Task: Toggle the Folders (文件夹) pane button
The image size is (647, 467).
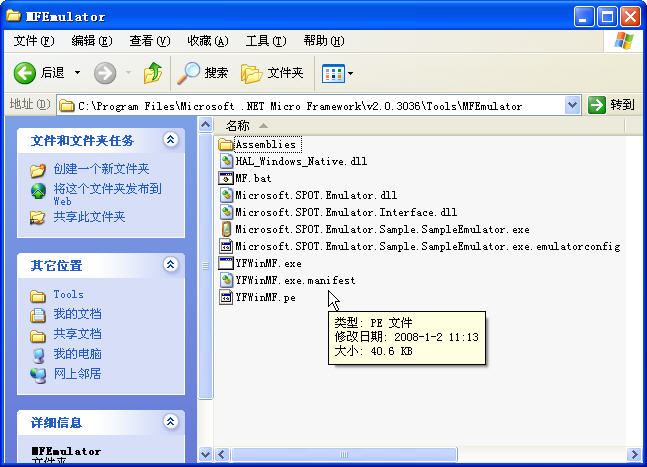Action: pos(272,73)
